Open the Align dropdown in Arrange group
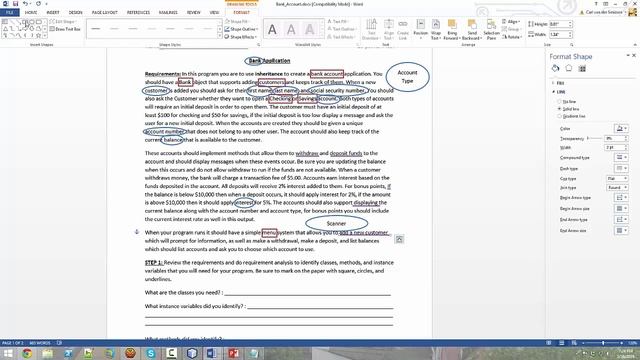 pyautogui.click(x=511, y=21)
